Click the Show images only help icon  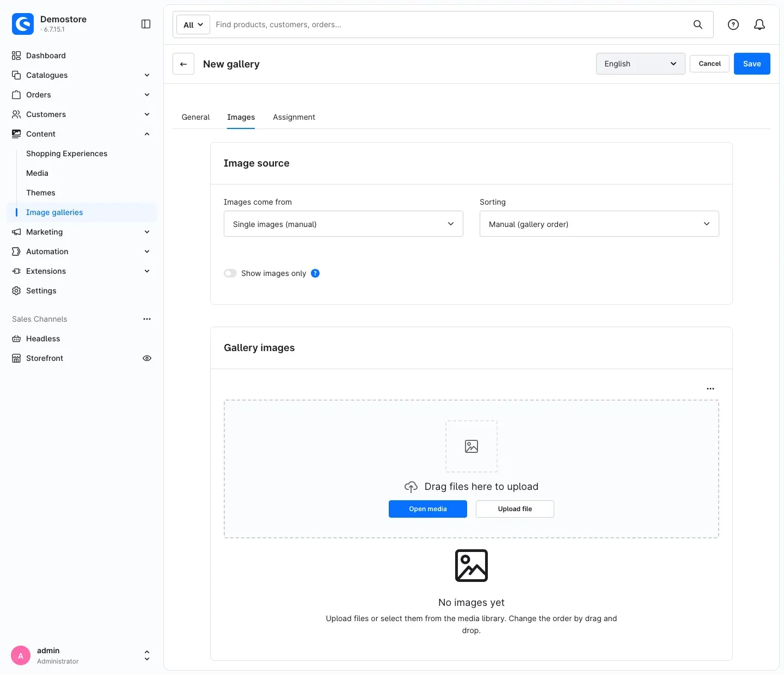point(315,273)
